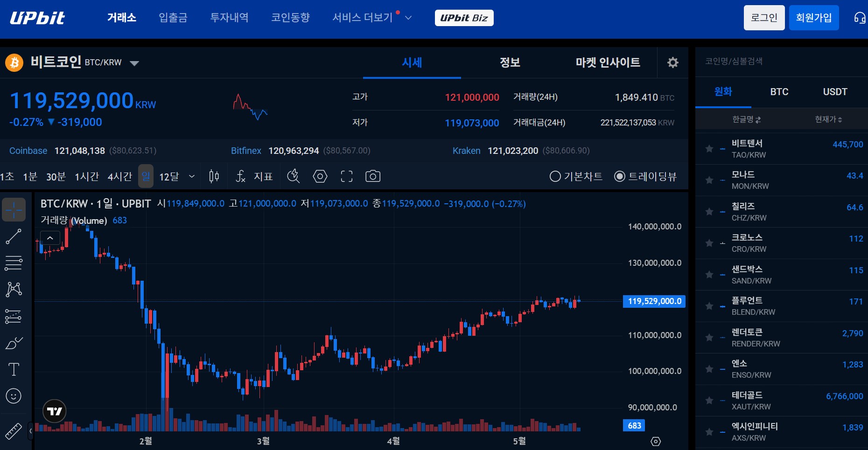Open the timeframe dropdown chevron after 12달
The width and height of the screenshot is (868, 450).
point(192,176)
